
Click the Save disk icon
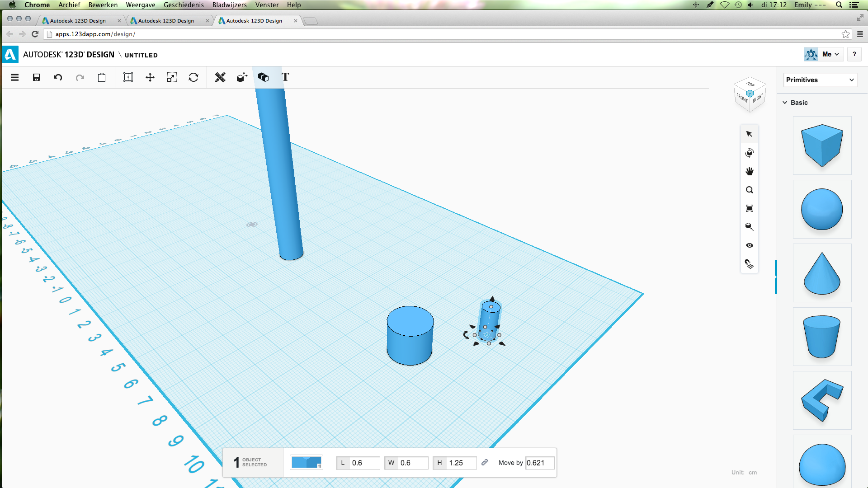[x=37, y=77]
